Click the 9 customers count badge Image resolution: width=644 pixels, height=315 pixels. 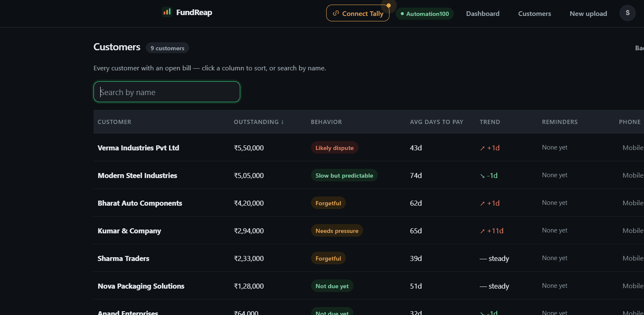[x=167, y=48]
